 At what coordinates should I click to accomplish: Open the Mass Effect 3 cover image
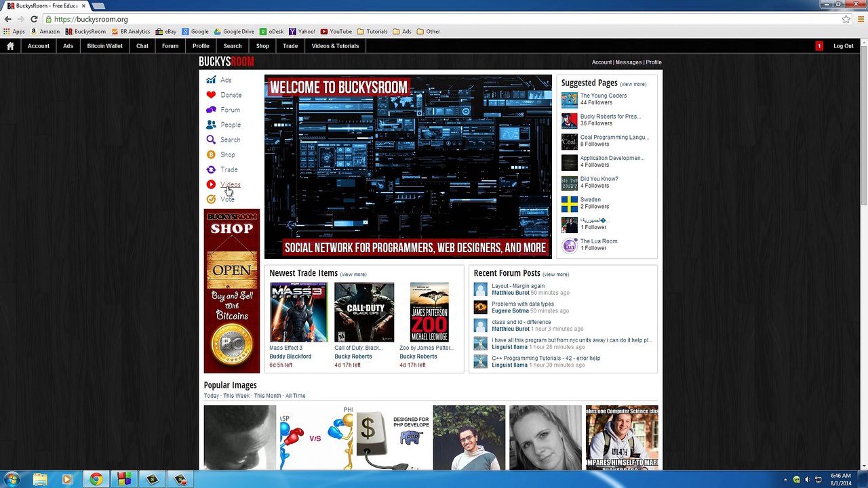[298, 312]
